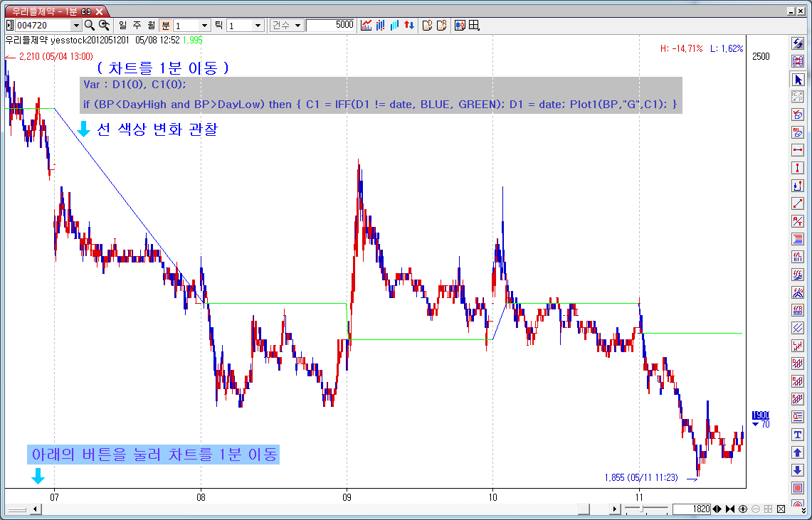Screen dimensions: 812x520
Task: Click the text tool T icon
Action: 798,435
